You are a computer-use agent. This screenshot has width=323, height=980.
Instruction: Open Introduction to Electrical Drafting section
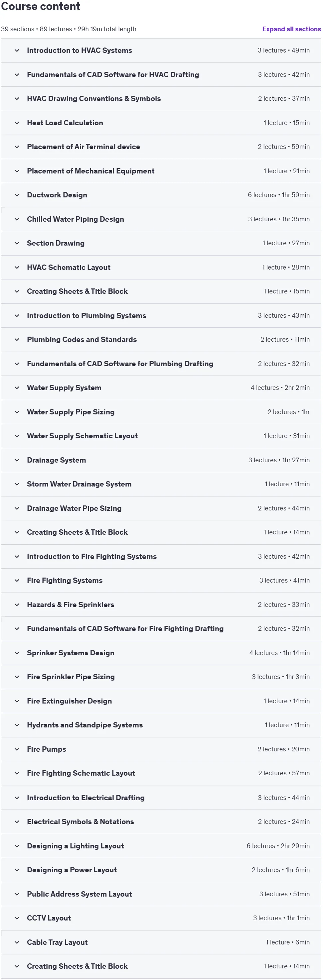point(161,797)
